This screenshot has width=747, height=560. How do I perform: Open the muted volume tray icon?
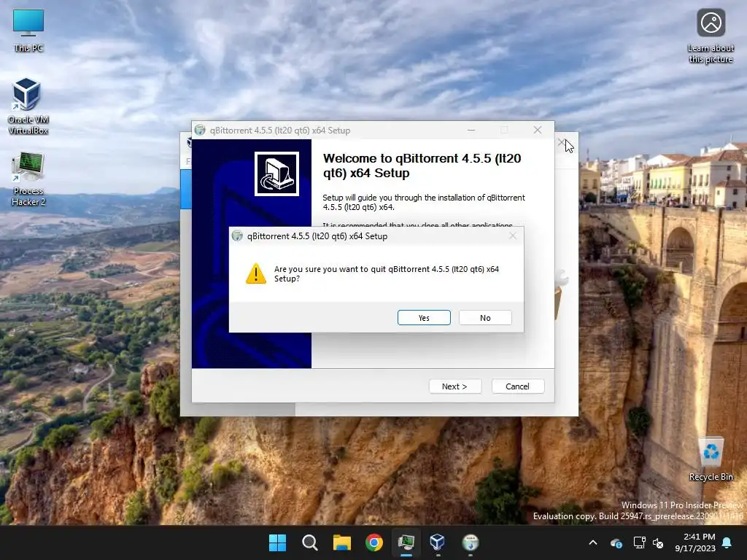tap(658, 542)
